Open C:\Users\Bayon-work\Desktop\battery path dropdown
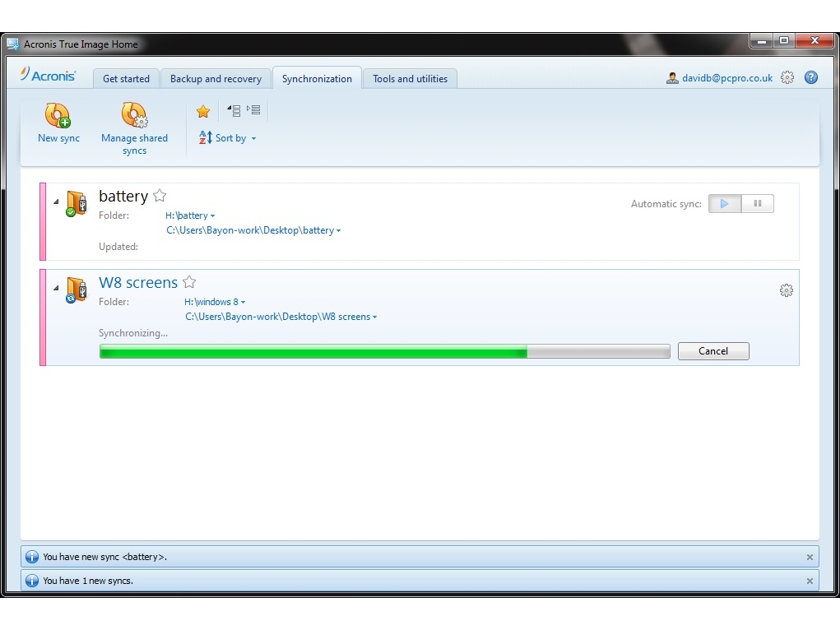 coord(253,230)
